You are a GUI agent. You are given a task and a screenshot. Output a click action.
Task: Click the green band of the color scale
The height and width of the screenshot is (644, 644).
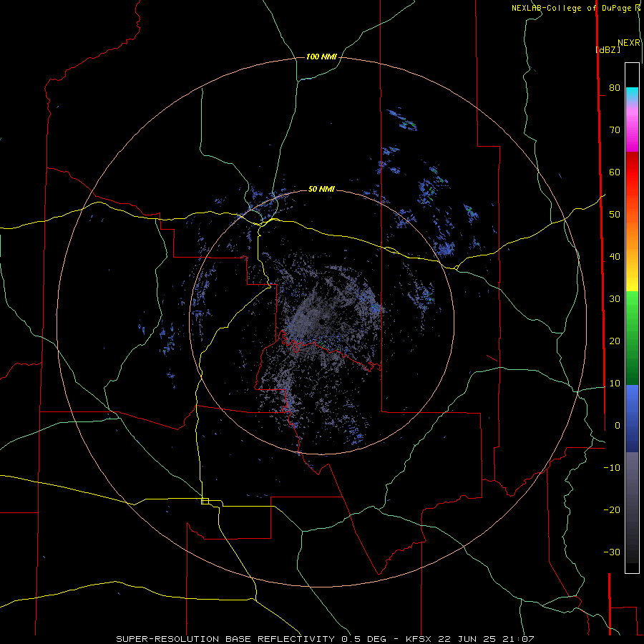[632, 338]
